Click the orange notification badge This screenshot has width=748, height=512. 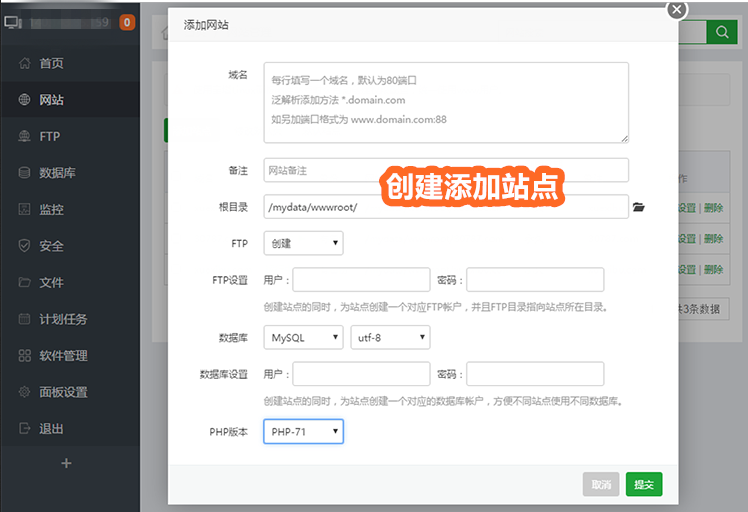coord(127,22)
